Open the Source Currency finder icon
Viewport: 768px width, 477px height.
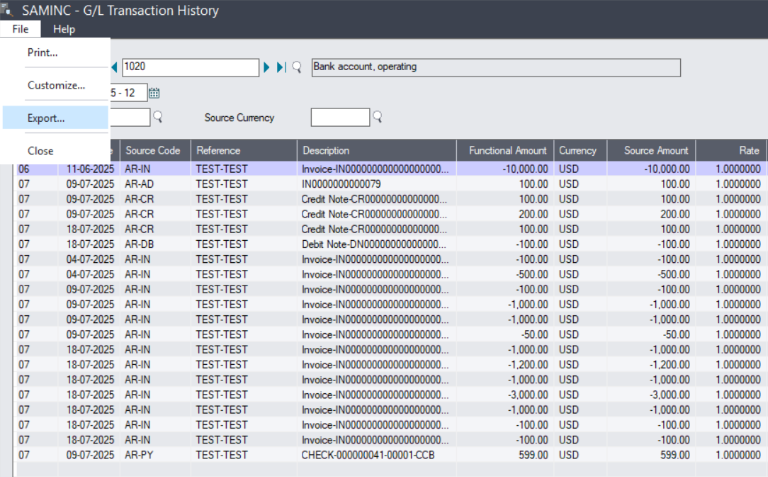coord(378,117)
